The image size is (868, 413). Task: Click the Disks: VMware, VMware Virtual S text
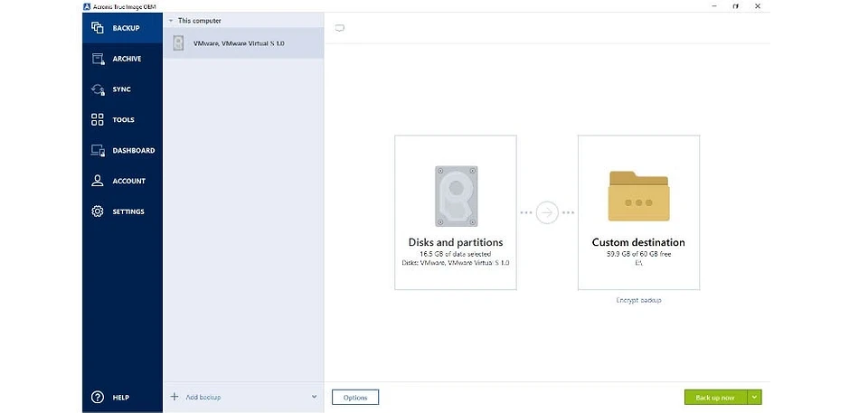pyautogui.click(x=456, y=263)
